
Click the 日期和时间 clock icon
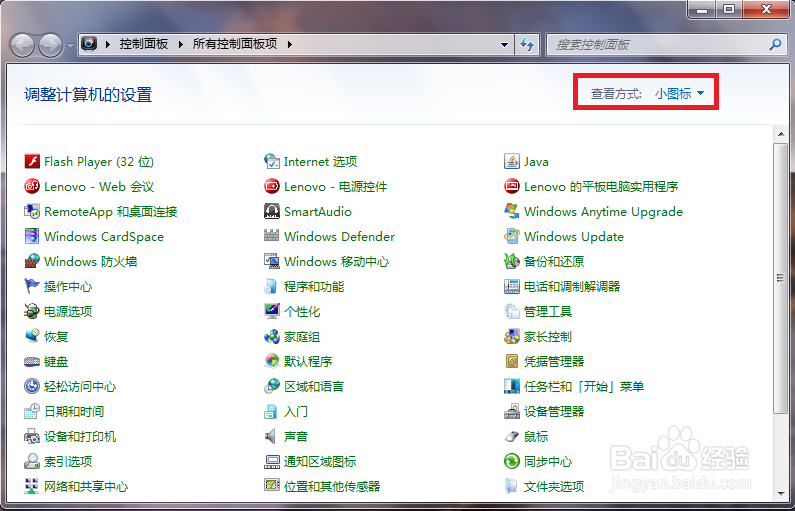(x=32, y=411)
